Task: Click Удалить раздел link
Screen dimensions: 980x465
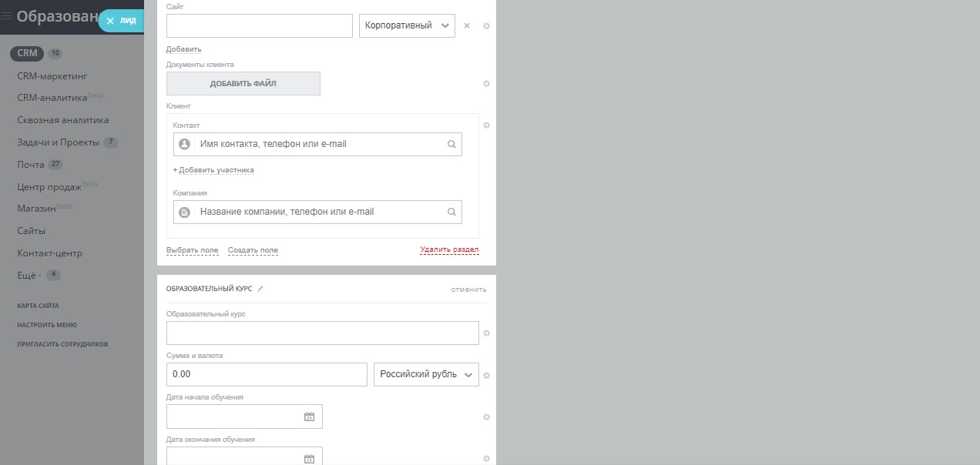Action: coord(449,250)
